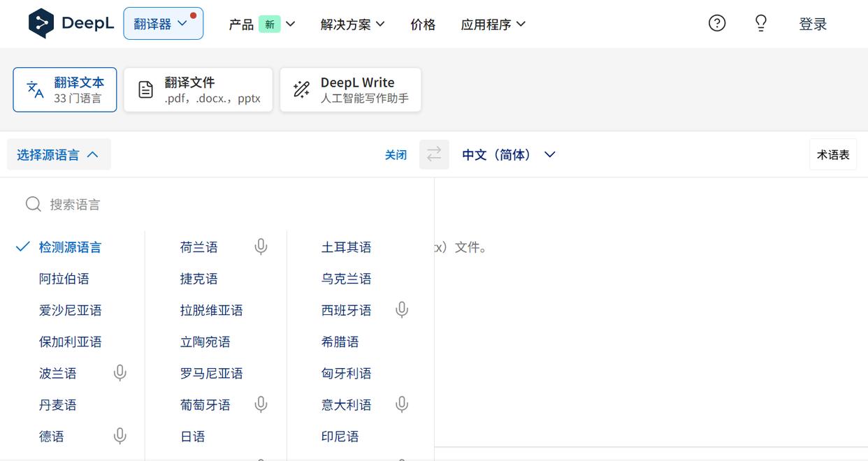Click the lightbulb ideas icon

coord(761,23)
